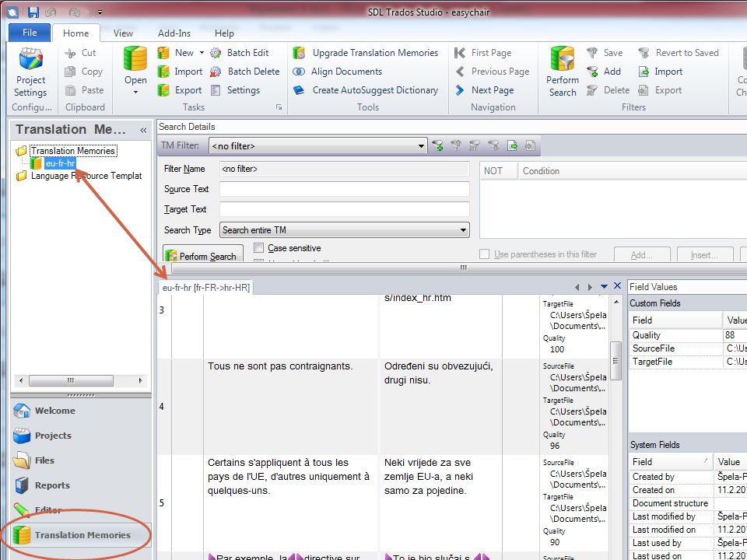Switch to the Add-Ins ribbon tab

tap(174, 33)
